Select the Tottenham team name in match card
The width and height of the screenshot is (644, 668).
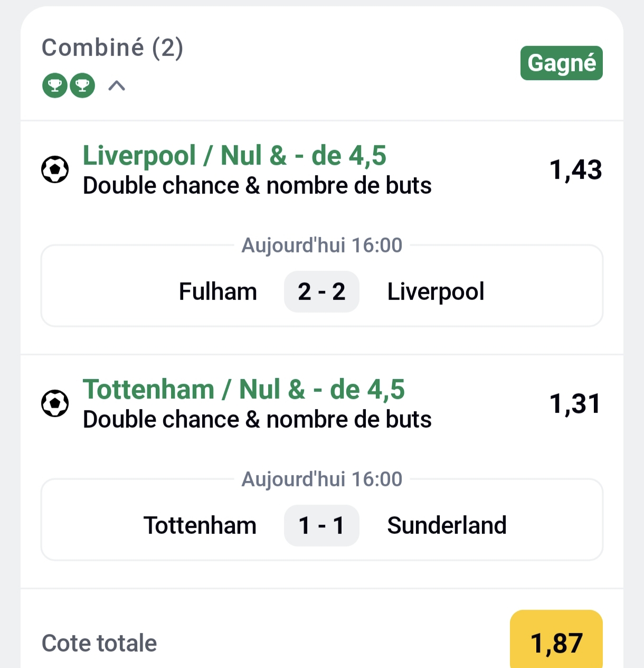pos(200,525)
